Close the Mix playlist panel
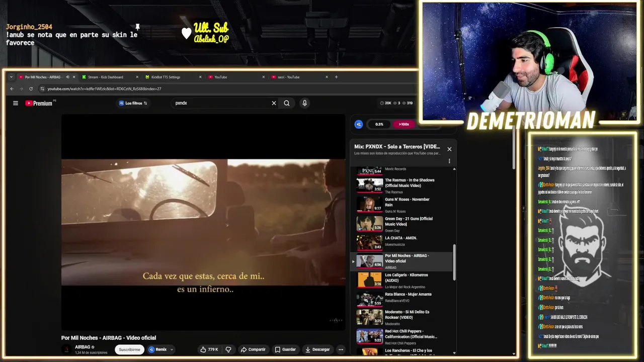644x362 pixels. [449, 149]
